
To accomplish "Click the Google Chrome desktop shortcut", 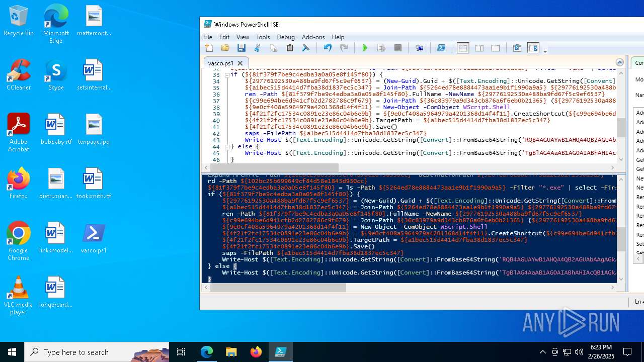I will click(x=18, y=241).
